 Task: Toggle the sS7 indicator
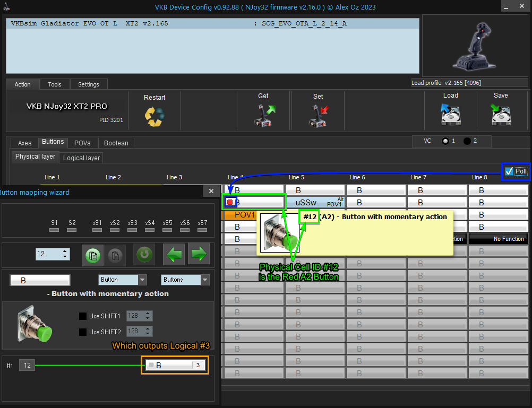click(202, 230)
